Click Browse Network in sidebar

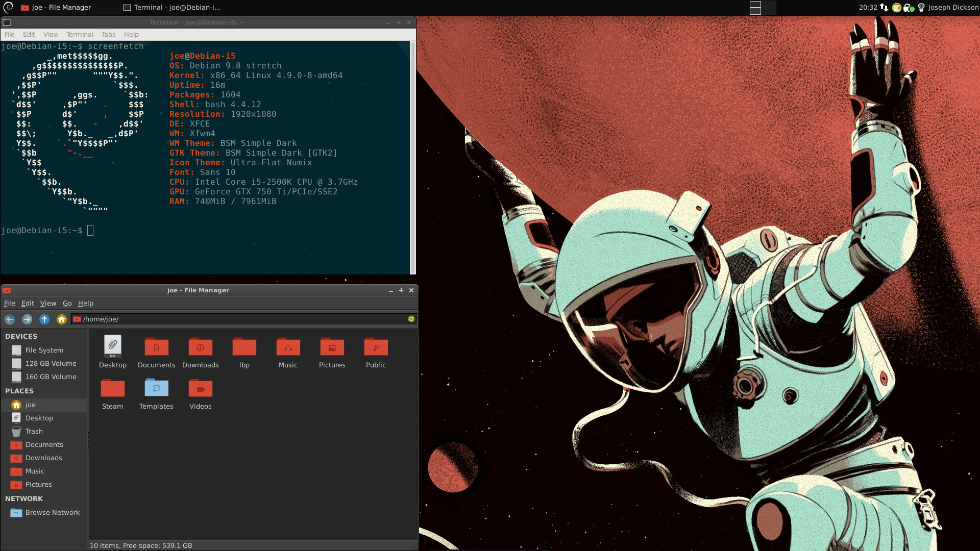(x=52, y=513)
